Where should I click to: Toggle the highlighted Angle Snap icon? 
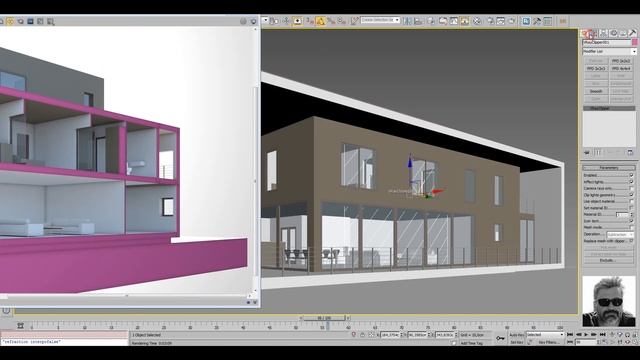(320, 21)
